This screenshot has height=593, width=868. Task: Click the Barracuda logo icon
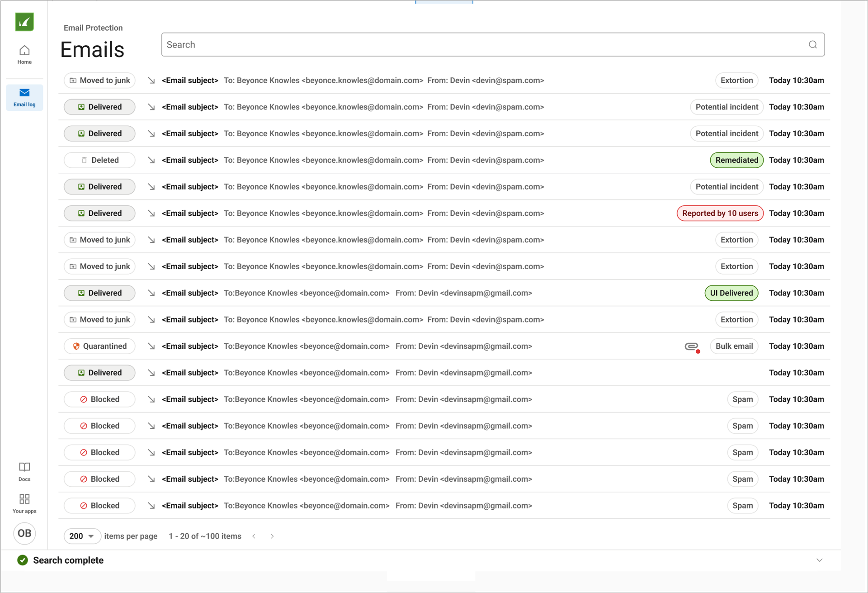24,22
